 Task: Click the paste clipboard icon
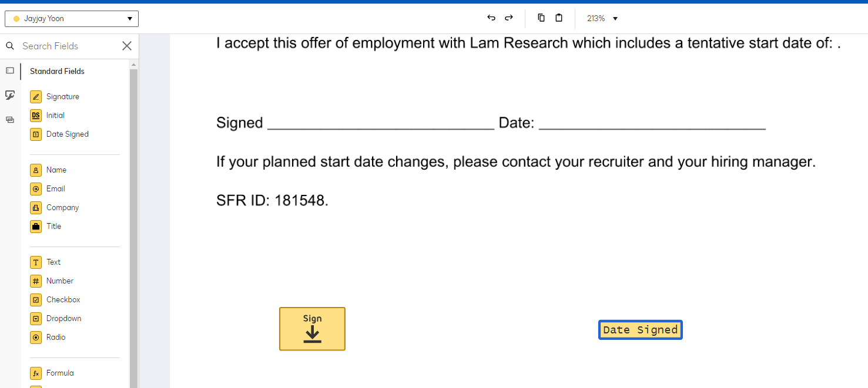[x=559, y=18]
